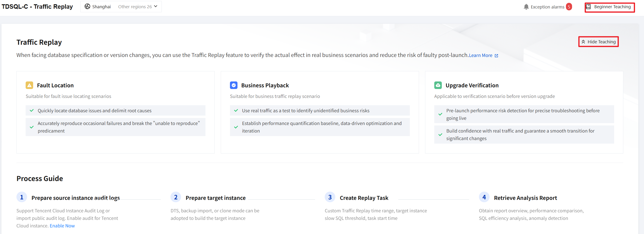
Task: Click the external link icon beside Learn More
Action: [496, 56]
